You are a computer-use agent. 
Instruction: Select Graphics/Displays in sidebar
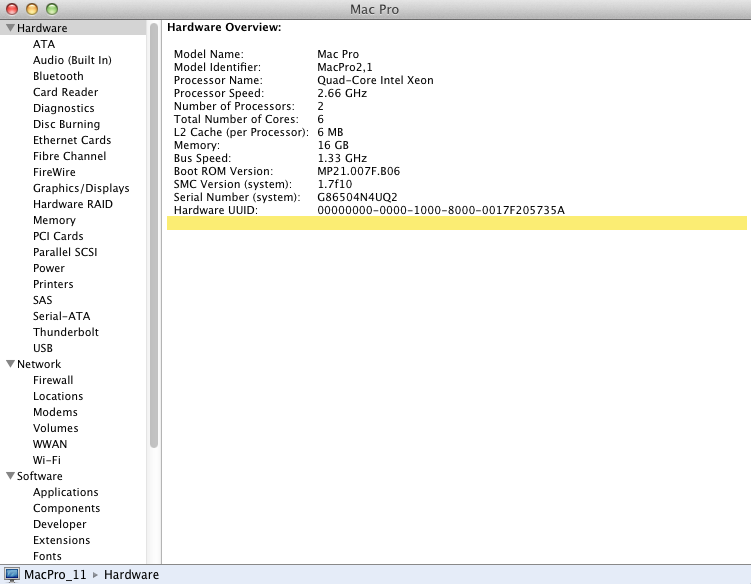[x=81, y=188]
